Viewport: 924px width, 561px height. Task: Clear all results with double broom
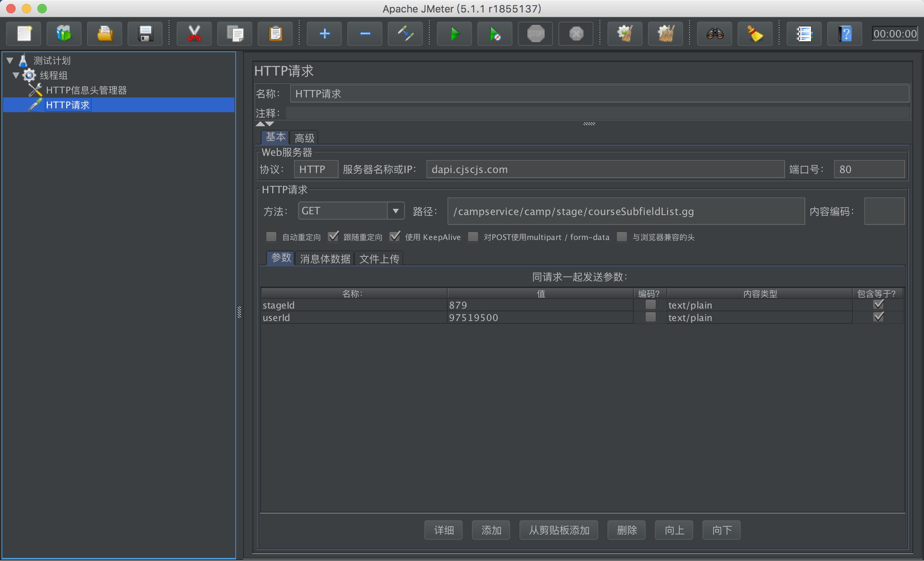(x=666, y=34)
